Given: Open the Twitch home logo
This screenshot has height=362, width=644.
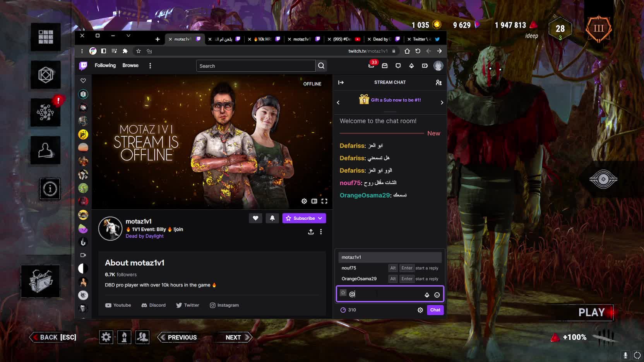Looking at the screenshot, I should pos(83,66).
